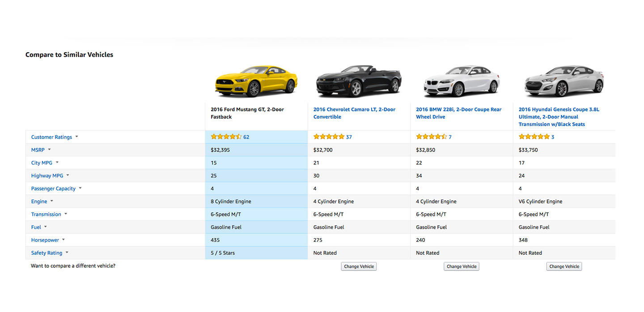Open the City MPG row label link
The image size is (644, 312).
click(x=42, y=163)
